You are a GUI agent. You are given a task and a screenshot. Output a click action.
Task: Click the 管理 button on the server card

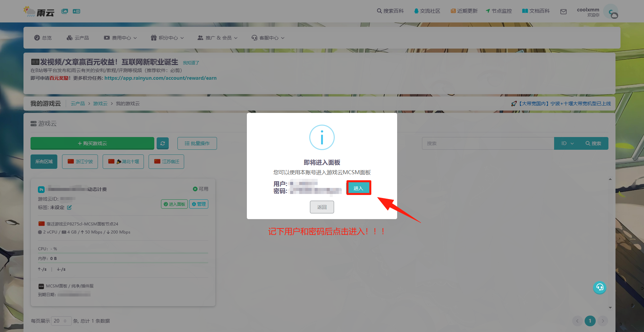199,204
